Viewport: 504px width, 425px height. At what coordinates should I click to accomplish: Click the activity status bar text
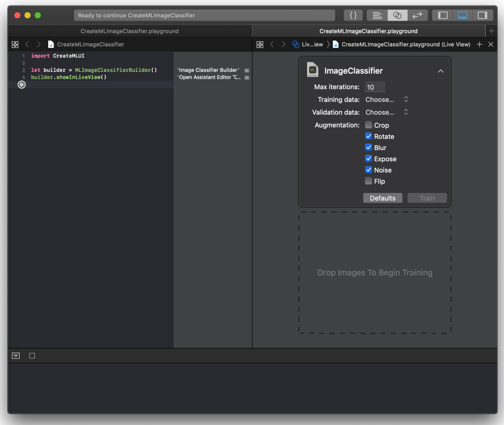click(x=136, y=15)
